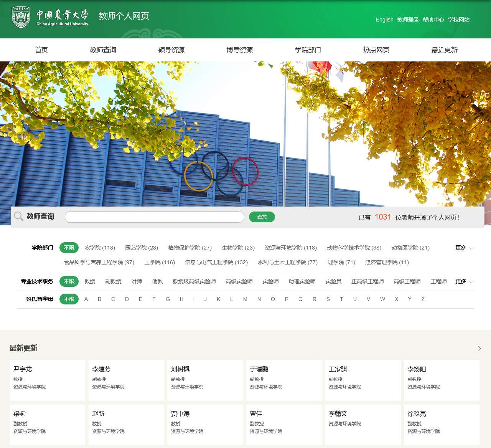The image size is (491, 448).
Task: Open 硕导资源 navigation menu
Action: click(x=171, y=50)
